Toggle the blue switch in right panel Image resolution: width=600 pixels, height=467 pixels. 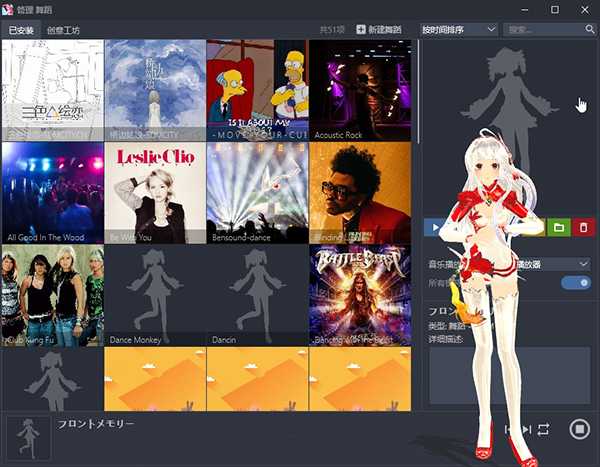576,283
